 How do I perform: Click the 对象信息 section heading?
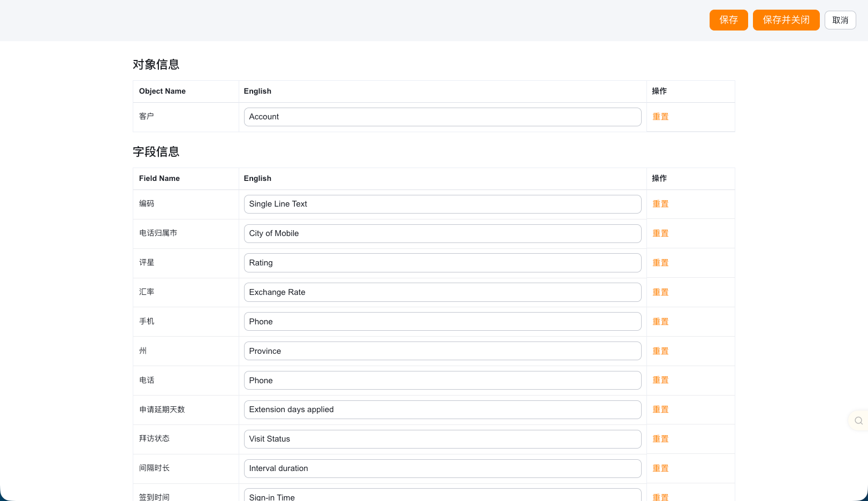(156, 64)
